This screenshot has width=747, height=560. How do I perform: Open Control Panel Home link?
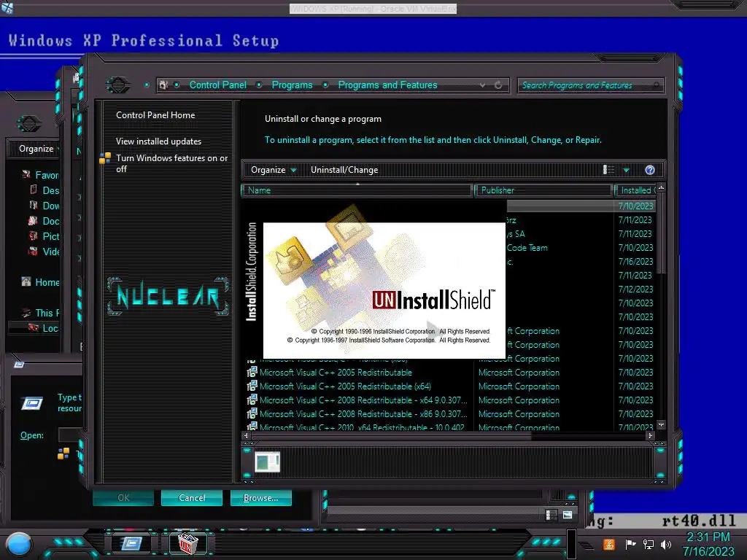155,115
